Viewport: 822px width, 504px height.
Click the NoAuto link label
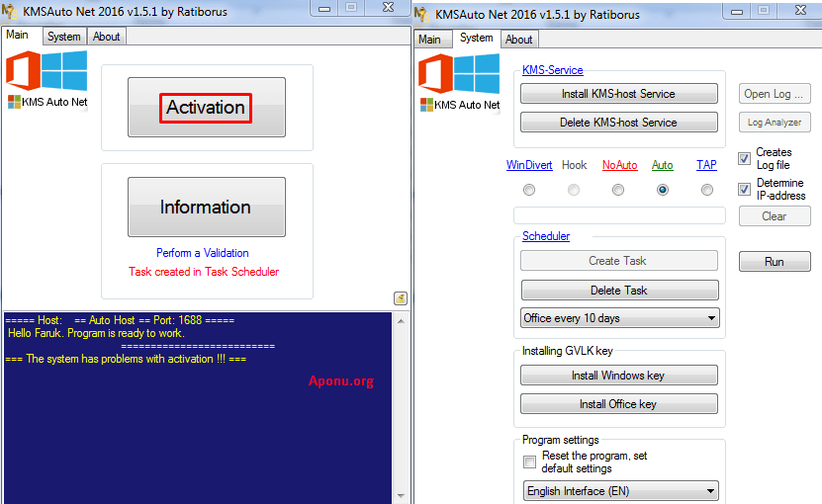[619, 165]
